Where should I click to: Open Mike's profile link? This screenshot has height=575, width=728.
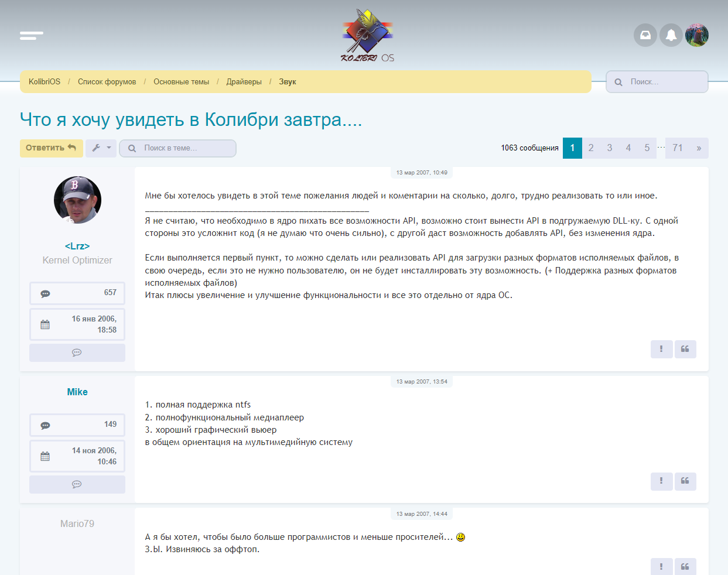pyautogui.click(x=77, y=392)
